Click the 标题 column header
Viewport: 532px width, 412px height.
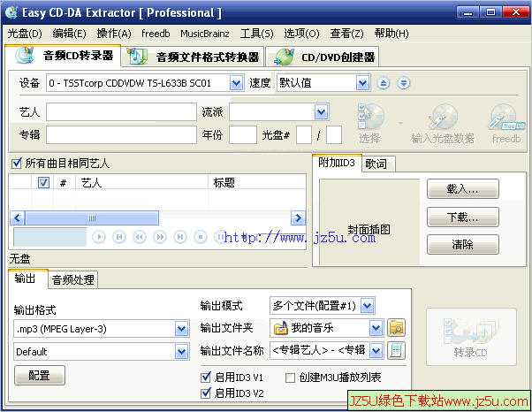[257, 183]
